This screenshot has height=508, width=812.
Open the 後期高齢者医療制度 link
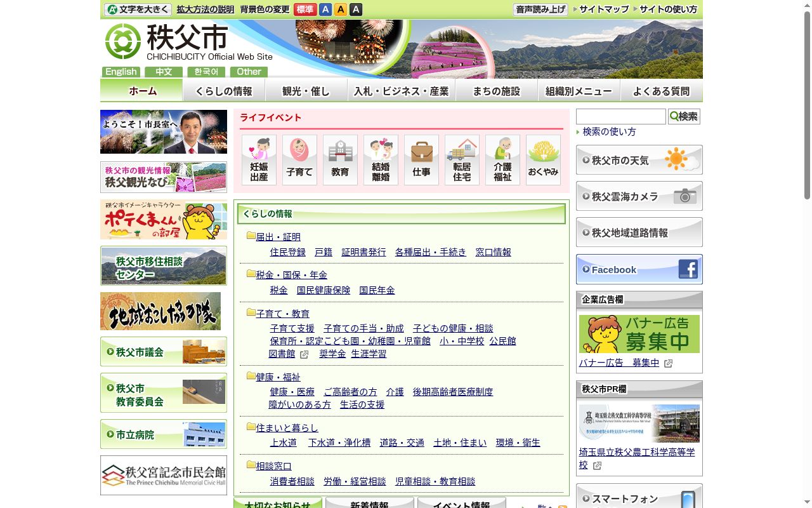(453, 392)
